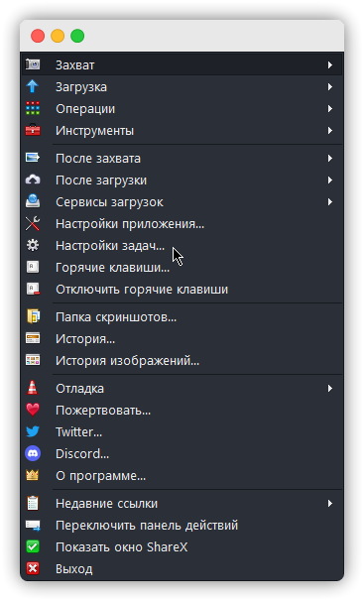Expand the Операции submenu arrow

[x=330, y=108]
